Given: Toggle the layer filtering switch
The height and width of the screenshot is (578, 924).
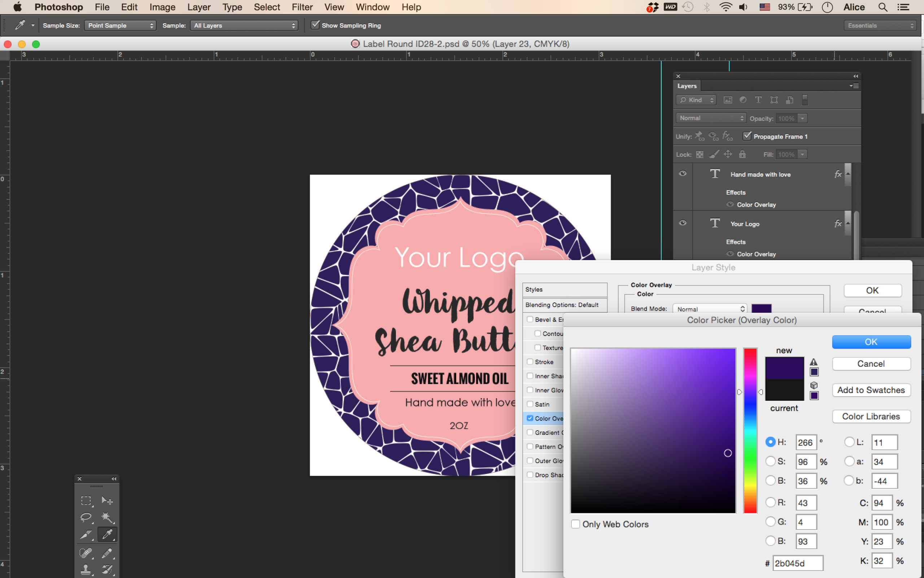Looking at the screenshot, I should pyautogui.click(x=805, y=100).
